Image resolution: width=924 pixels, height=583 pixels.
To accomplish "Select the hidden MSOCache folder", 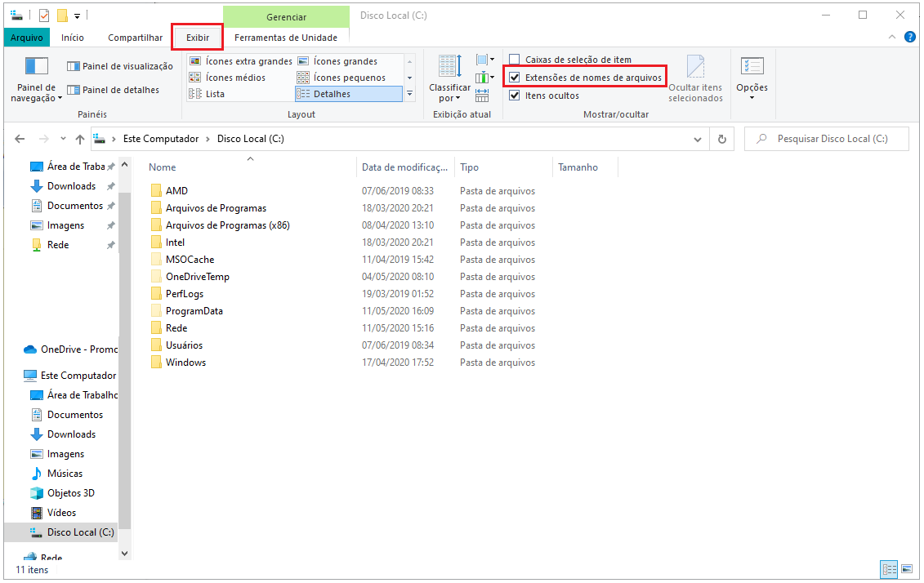I will coord(190,259).
